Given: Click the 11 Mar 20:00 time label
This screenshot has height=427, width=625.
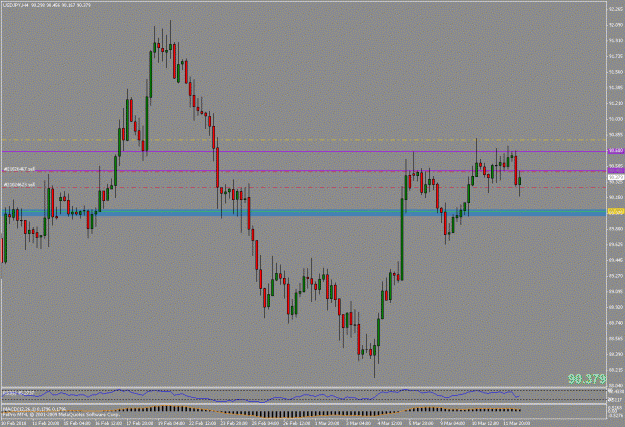Looking at the screenshot, I should coord(516,423).
